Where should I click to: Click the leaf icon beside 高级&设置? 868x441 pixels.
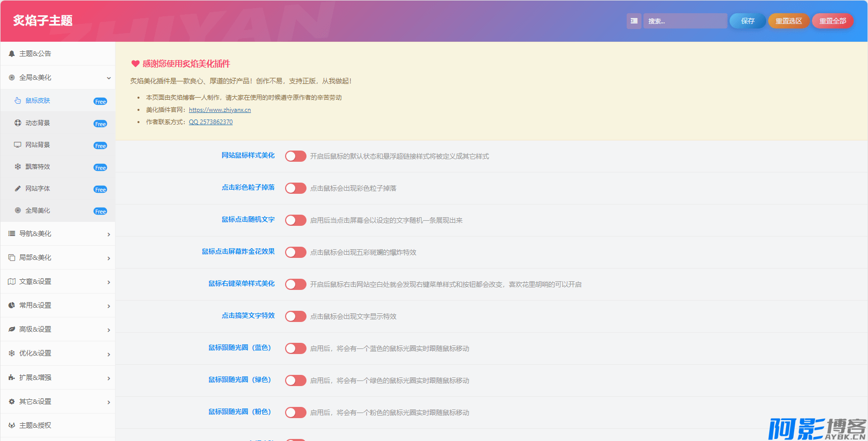pos(12,329)
